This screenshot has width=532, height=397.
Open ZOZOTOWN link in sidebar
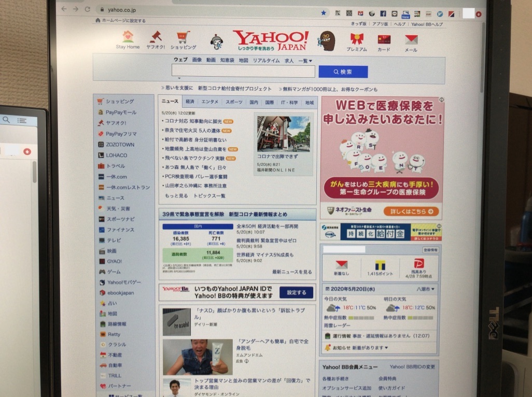click(120, 145)
